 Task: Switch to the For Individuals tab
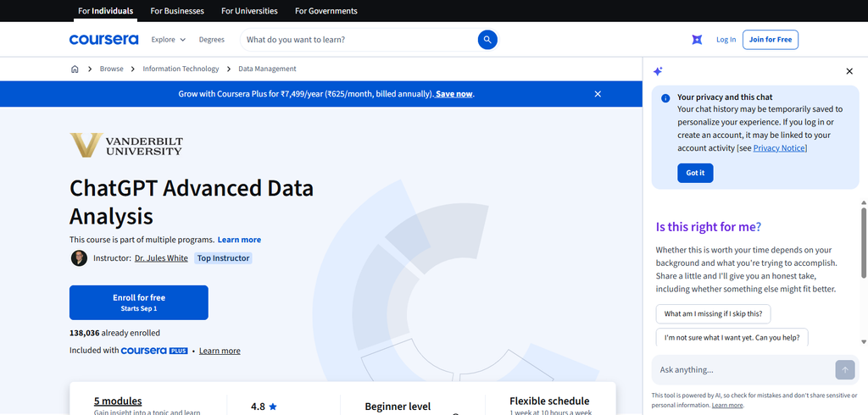105,10
